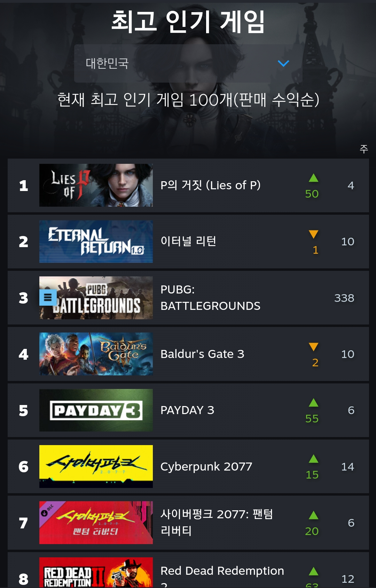Click the green up arrow for Cyberpunk 2077
376x588 pixels.
[313, 459]
